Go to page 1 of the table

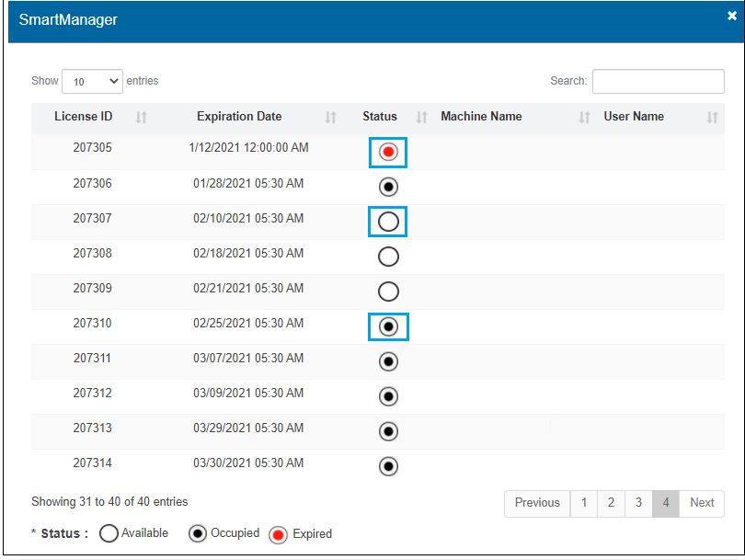coord(582,503)
